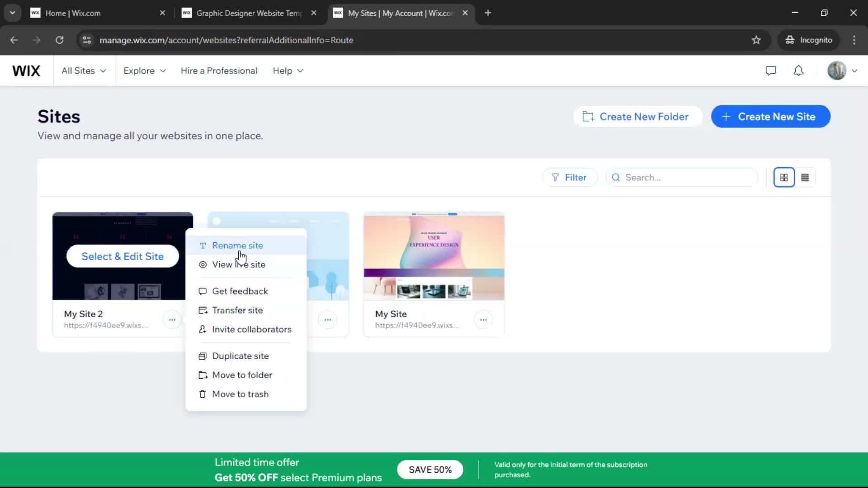Click Create New Folder button
The height and width of the screenshot is (488, 868).
pos(637,117)
